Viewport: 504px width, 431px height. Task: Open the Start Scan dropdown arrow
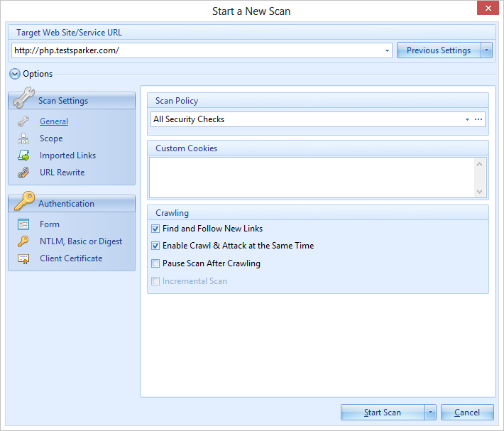click(430, 413)
